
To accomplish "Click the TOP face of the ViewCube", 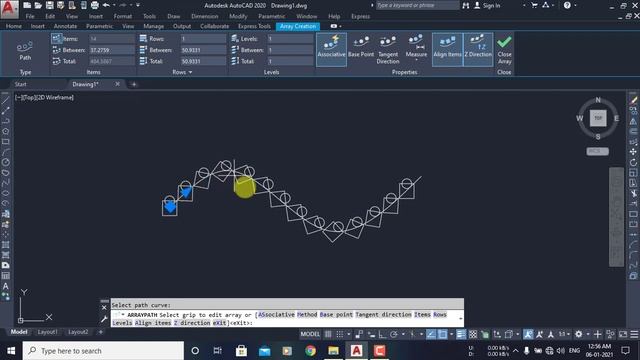I will coord(598,118).
